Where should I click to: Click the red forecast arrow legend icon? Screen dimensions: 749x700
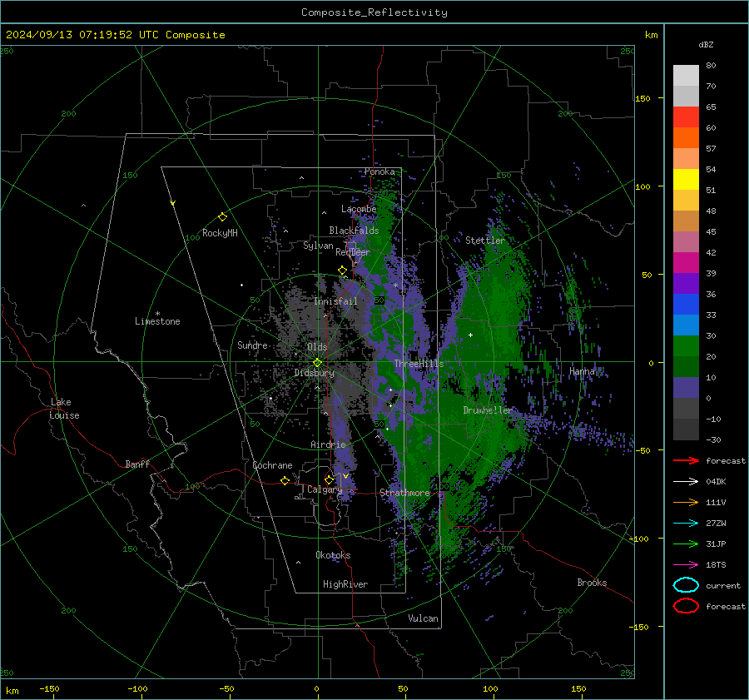tap(686, 460)
